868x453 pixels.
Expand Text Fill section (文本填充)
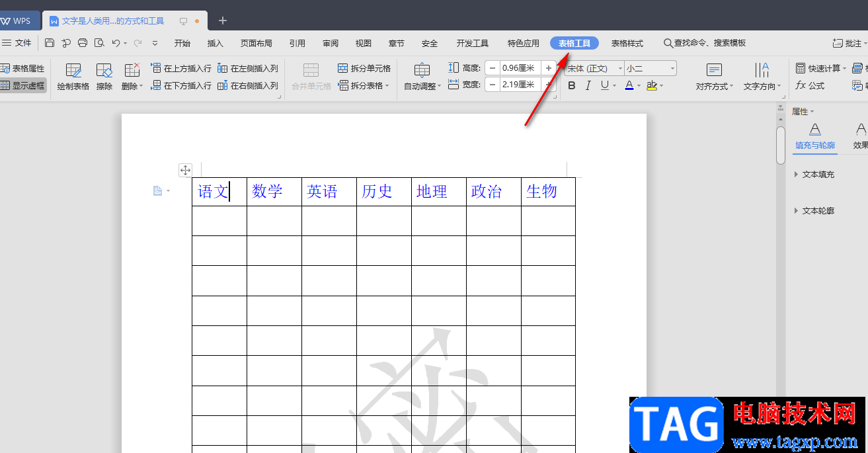(x=815, y=175)
